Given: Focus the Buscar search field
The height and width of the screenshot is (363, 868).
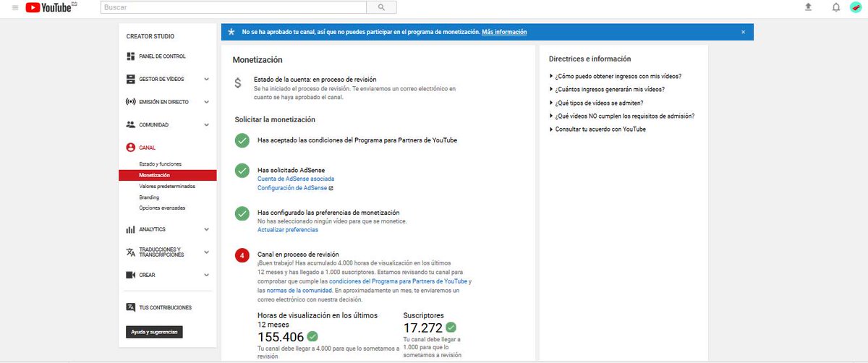Looking at the screenshot, I should click(234, 7).
